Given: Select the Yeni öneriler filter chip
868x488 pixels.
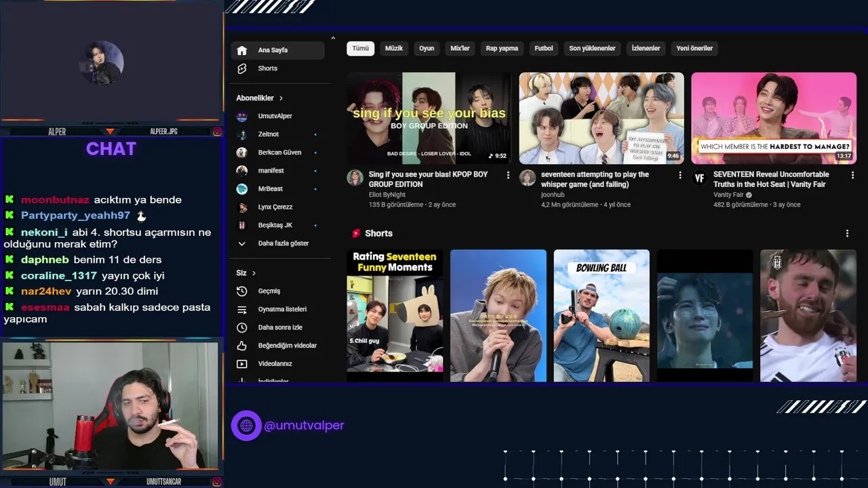Looking at the screenshot, I should tap(694, 48).
